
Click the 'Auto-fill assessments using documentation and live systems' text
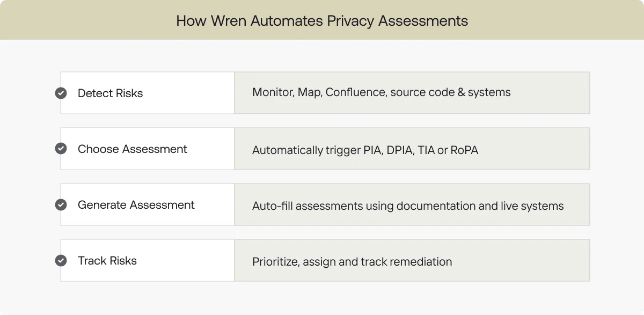[408, 206]
